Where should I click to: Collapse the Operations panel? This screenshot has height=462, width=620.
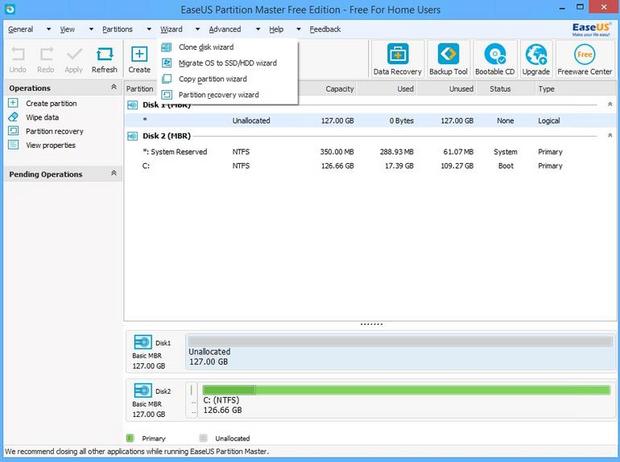[x=114, y=88]
